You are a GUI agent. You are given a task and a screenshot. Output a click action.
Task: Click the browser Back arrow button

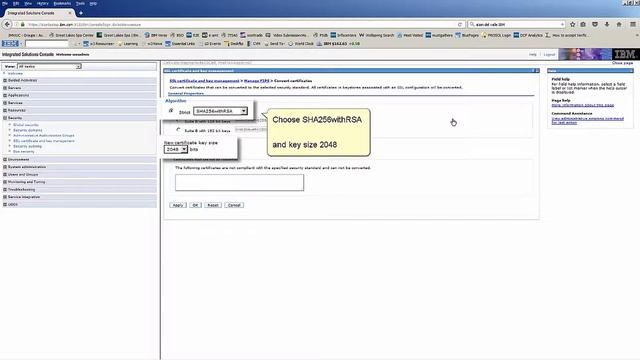click(x=7, y=24)
